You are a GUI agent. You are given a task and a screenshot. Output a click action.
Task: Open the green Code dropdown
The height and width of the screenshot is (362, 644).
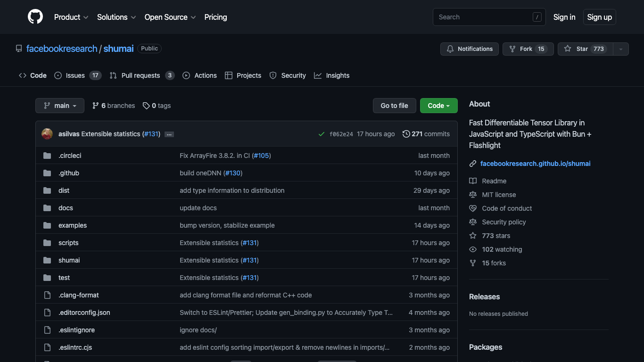point(438,106)
